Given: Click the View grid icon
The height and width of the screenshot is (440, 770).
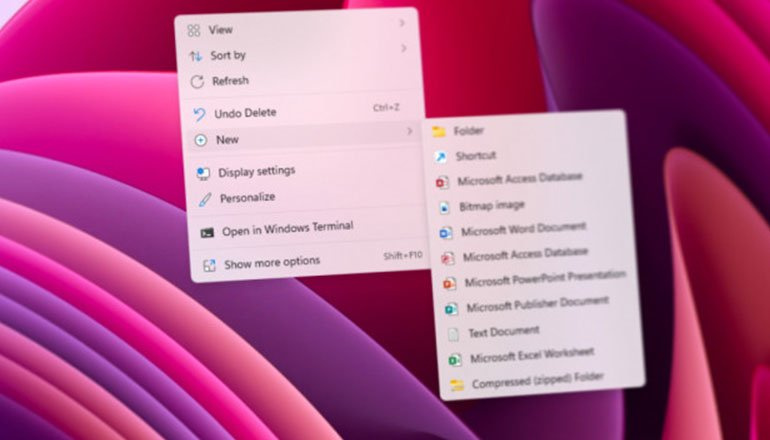Looking at the screenshot, I should [x=193, y=30].
